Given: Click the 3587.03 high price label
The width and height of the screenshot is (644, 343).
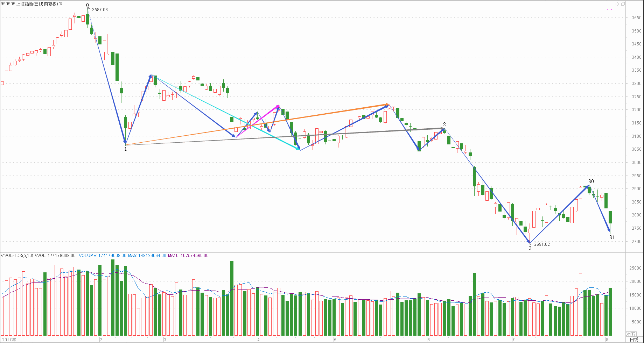Looking at the screenshot, I should [100, 10].
